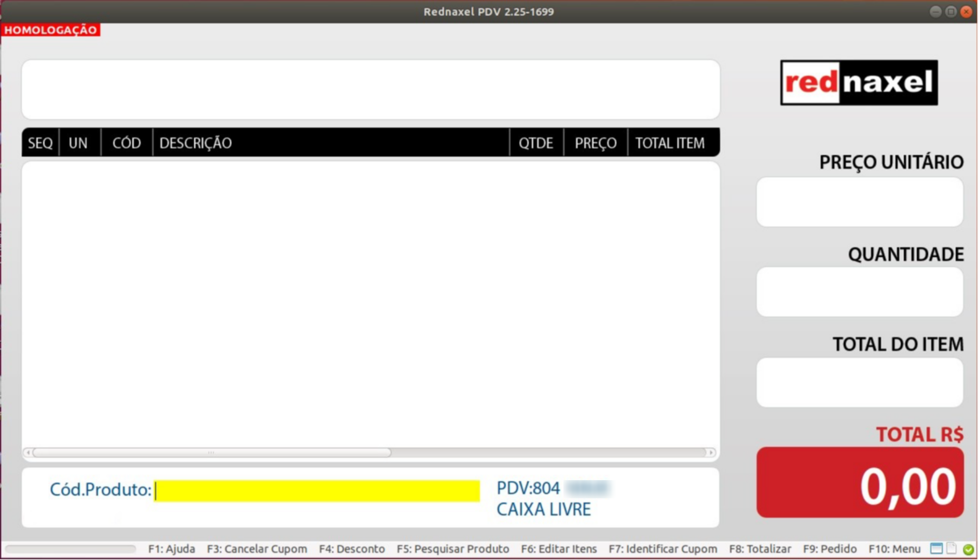The width and height of the screenshot is (978, 560).
Task: Click the DESCRIÇÃO column header
Action: pyautogui.click(x=196, y=143)
